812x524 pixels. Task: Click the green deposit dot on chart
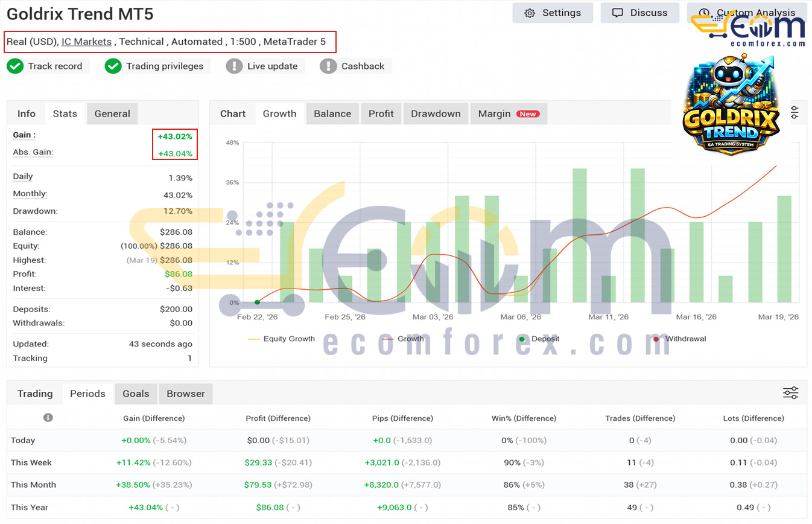click(x=258, y=302)
